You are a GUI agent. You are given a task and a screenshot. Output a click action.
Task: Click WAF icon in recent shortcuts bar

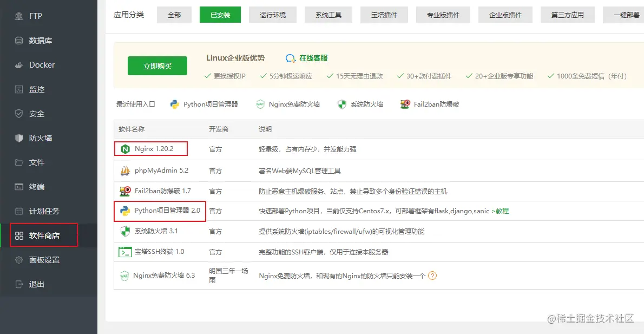click(x=260, y=104)
